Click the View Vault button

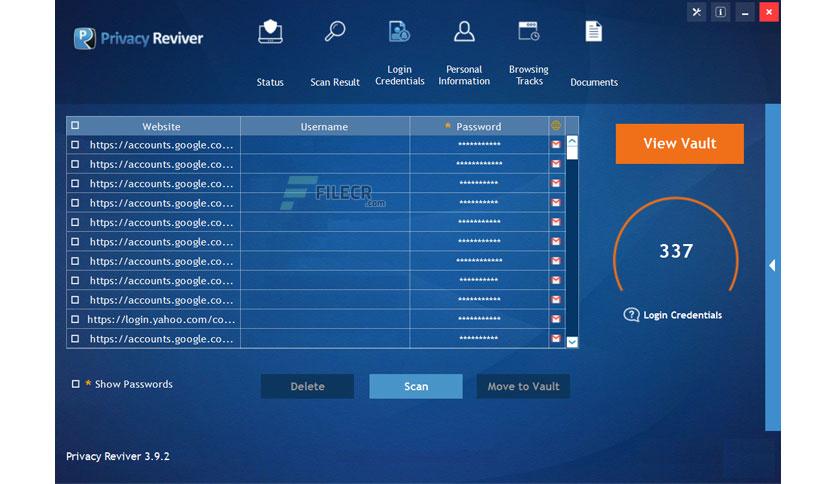pos(680,143)
